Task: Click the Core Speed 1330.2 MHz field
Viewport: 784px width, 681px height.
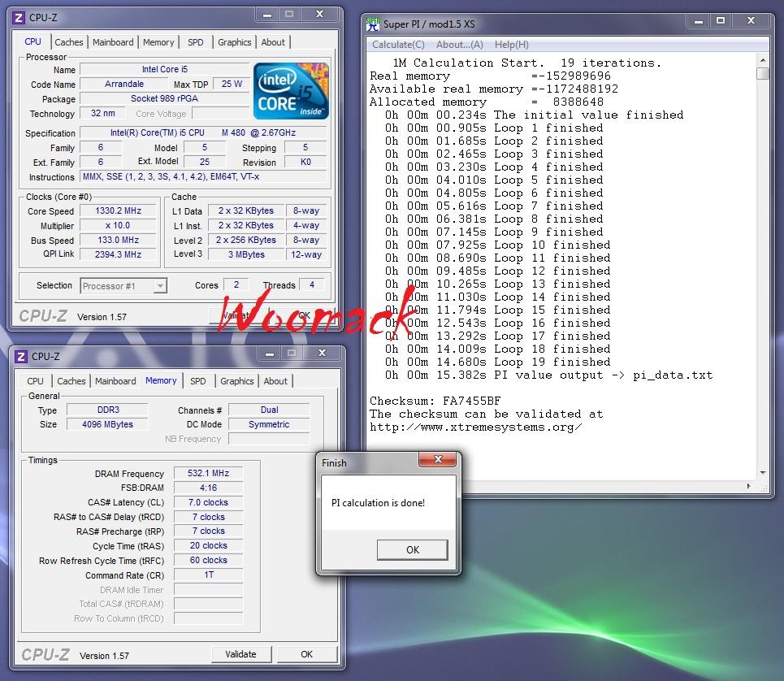Action: (x=118, y=211)
